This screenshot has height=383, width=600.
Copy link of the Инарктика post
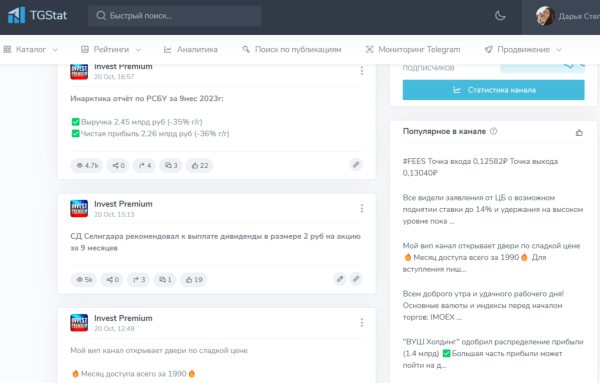[356, 165]
